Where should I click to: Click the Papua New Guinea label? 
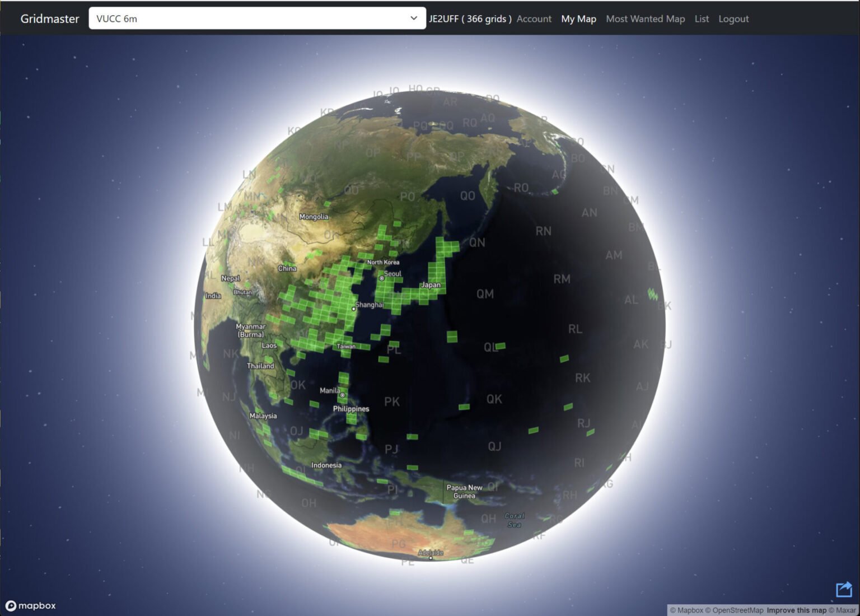click(464, 492)
